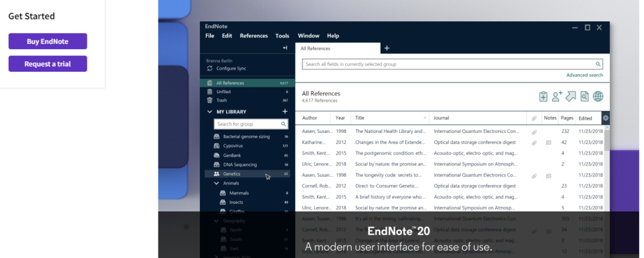Open the References menu
Image resolution: width=644 pixels, height=258 pixels.
[x=253, y=36]
